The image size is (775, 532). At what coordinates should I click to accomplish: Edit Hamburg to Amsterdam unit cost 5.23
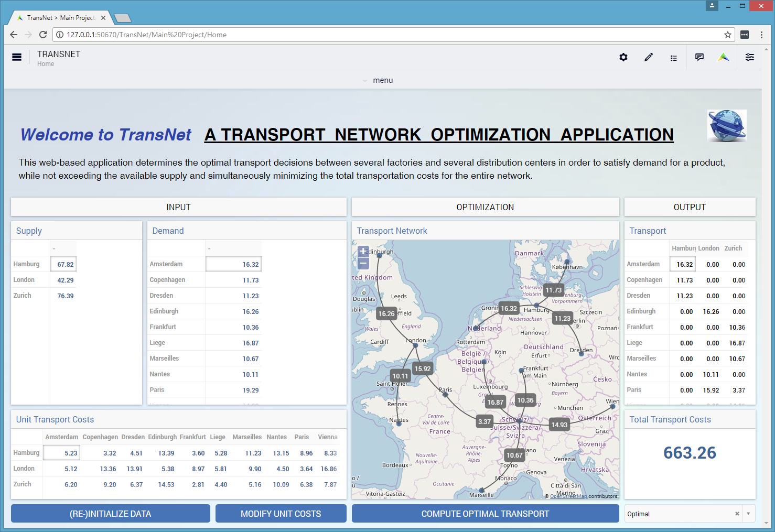click(x=61, y=453)
